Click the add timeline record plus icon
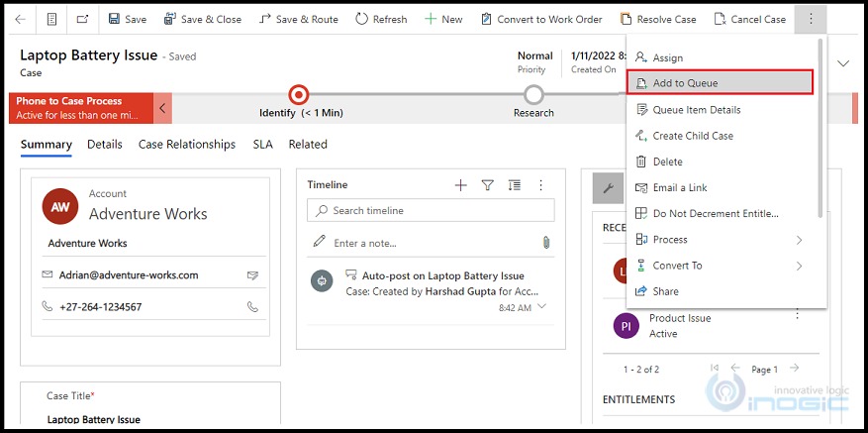The image size is (868, 433). [x=460, y=185]
